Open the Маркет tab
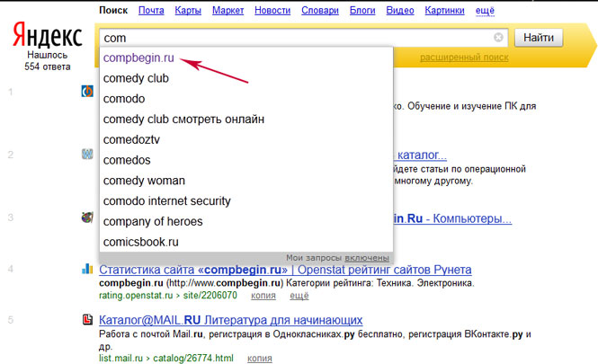Viewport: 598px width, 364px height. [x=228, y=10]
